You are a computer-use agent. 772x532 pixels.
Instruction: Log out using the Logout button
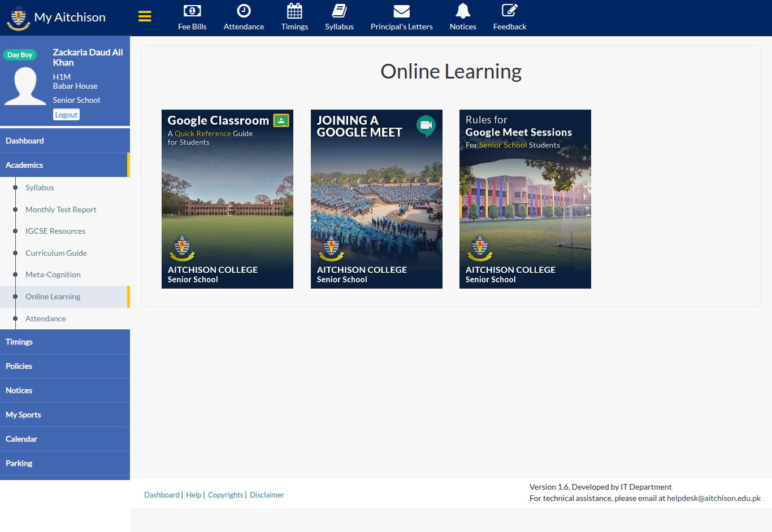[66, 115]
